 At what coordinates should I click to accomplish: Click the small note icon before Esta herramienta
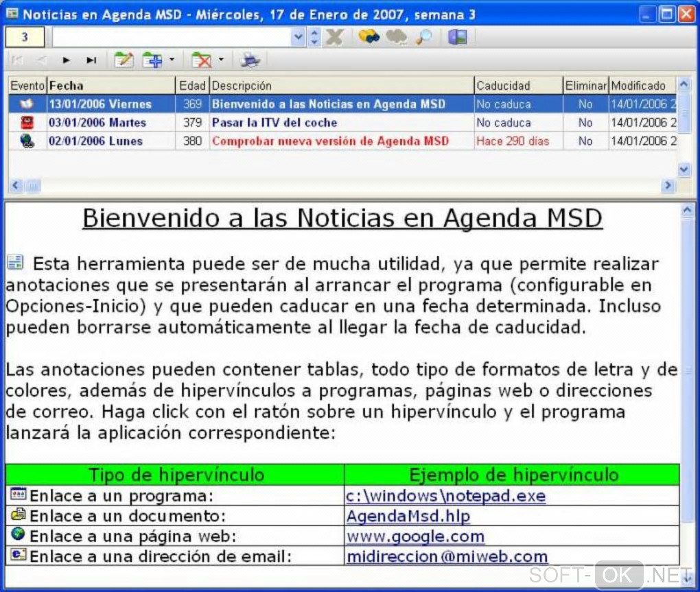pyautogui.click(x=15, y=262)
